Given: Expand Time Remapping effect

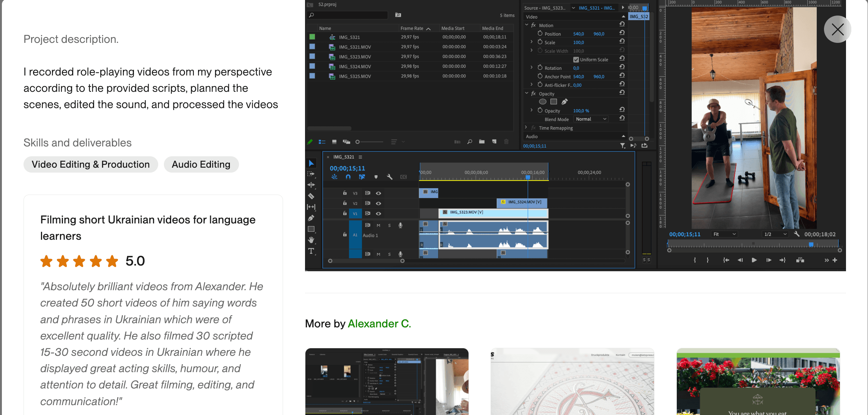Looking at the screenshot, I should [526, 127].
